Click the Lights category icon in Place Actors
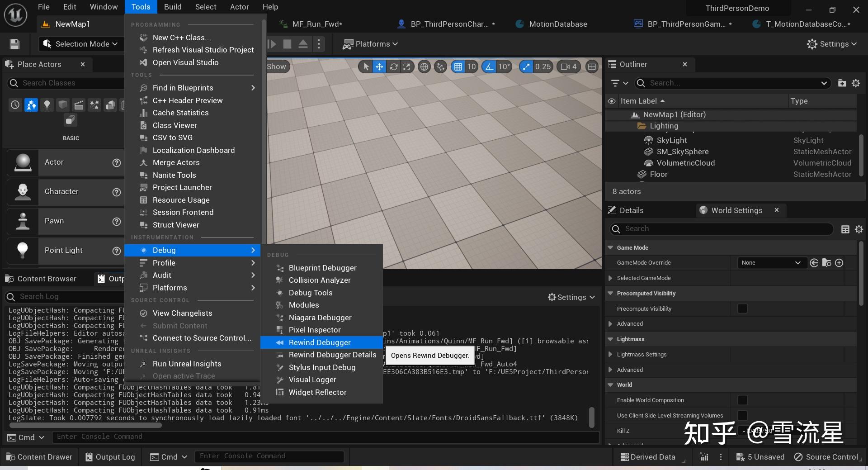Viewport: 868px width, 470px height. [47, 105]
